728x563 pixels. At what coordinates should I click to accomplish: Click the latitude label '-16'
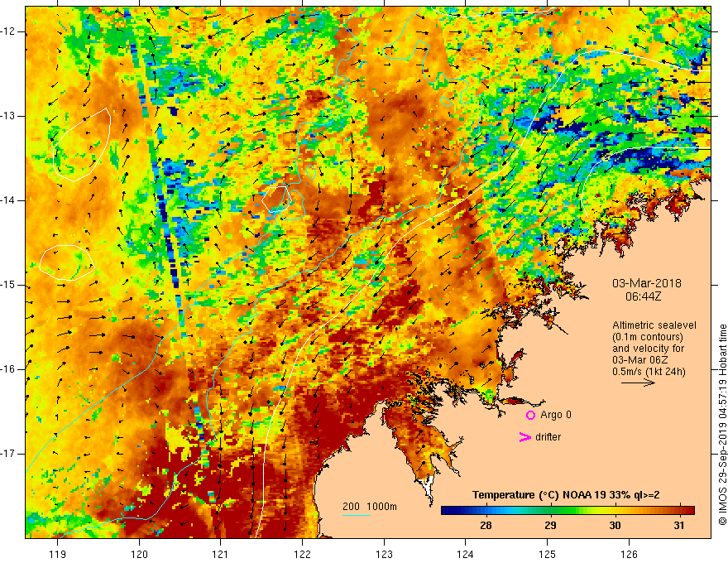tap(8, 369)
